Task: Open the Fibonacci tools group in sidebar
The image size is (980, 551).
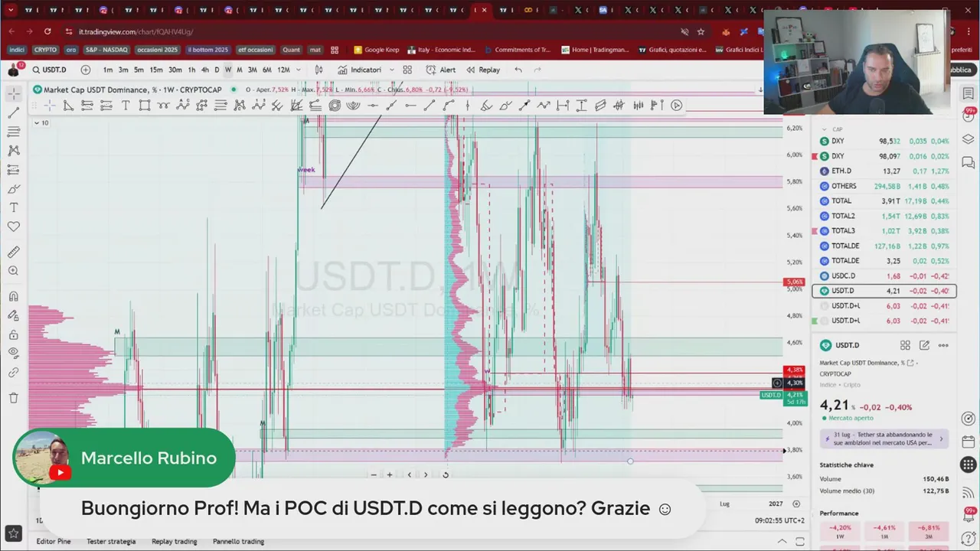Action: pos(14,132)
